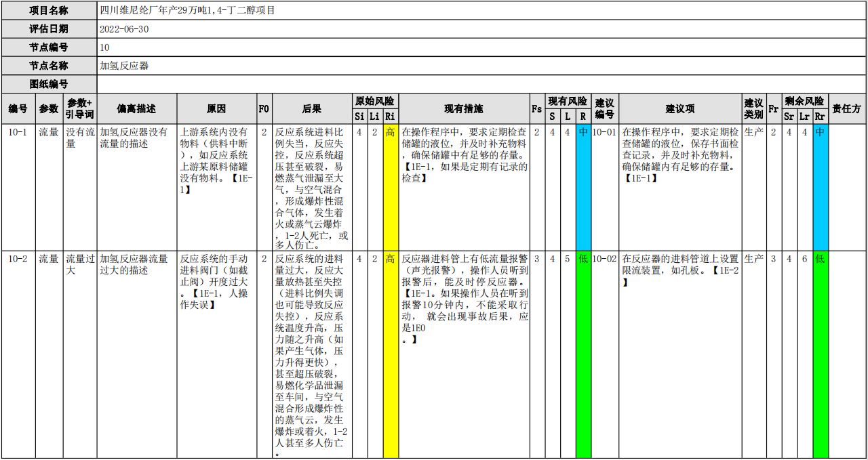Click the 建议编号 column header
868x460 pixels.
coord(605,108)
